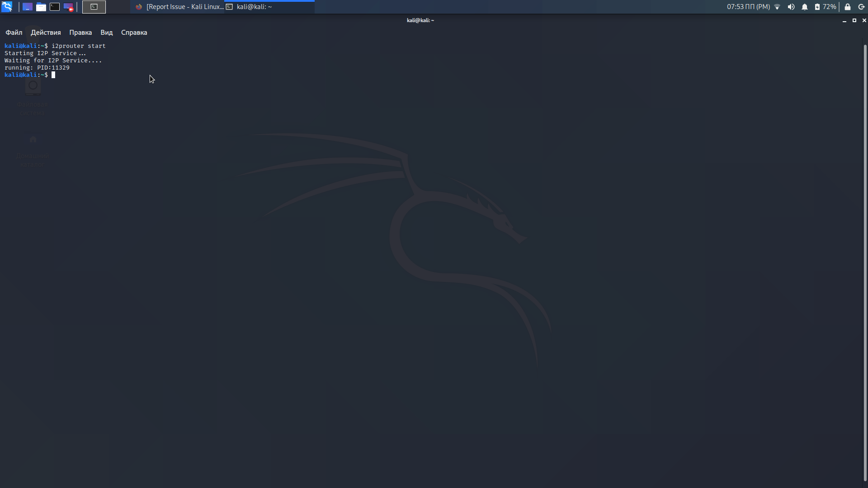
Task: Open the Действия menu
Action: tap(46, 33)
